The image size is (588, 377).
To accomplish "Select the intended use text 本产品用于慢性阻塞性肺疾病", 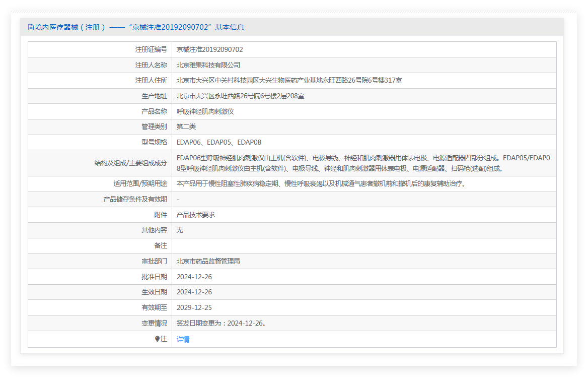I will pyautogui.click(x=322, y=183).
